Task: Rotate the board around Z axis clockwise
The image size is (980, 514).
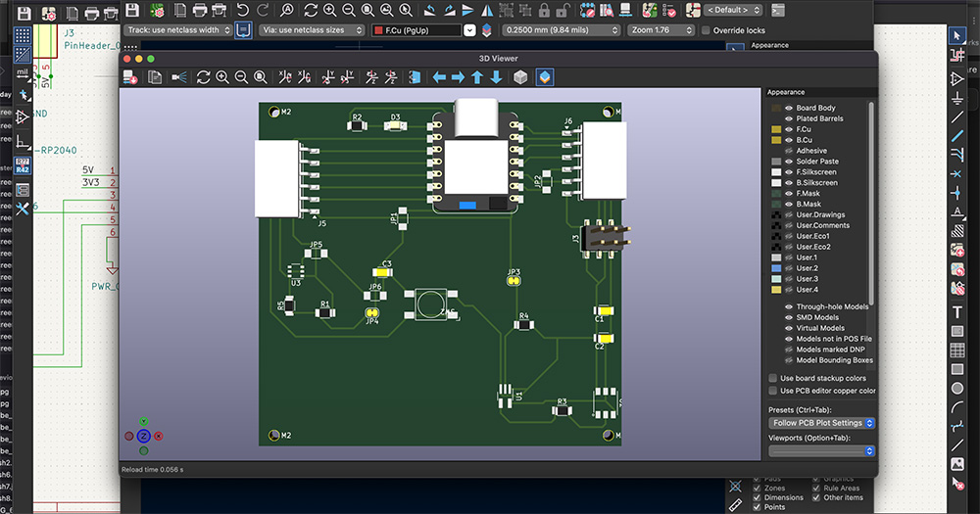Action: [371, 76]
